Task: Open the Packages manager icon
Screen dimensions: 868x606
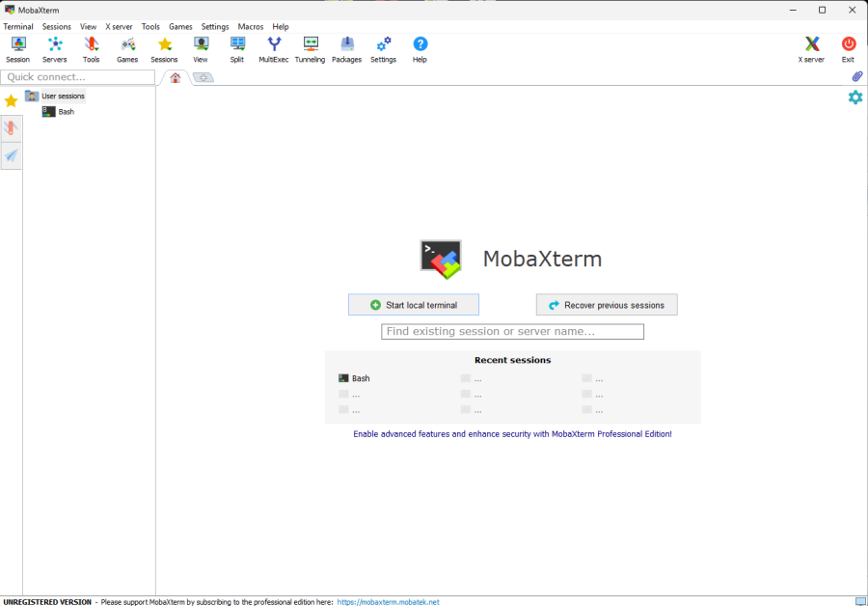Action: pos(346,49)
